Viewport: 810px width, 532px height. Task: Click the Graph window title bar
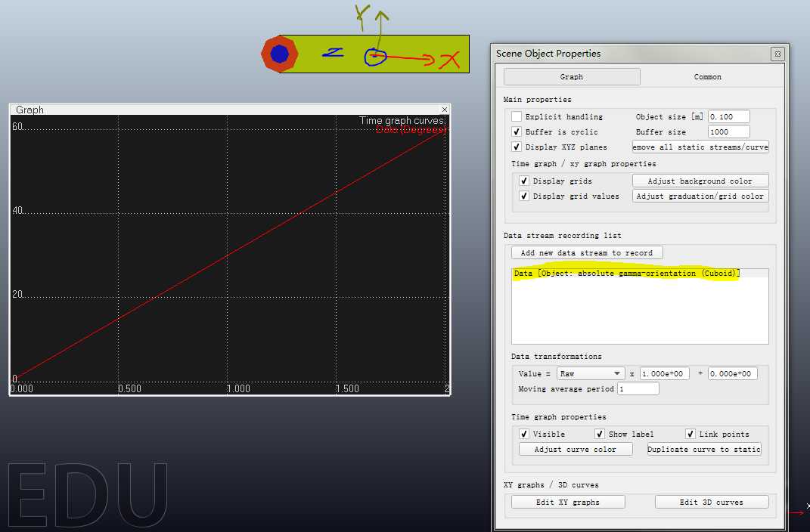point(230,110)
